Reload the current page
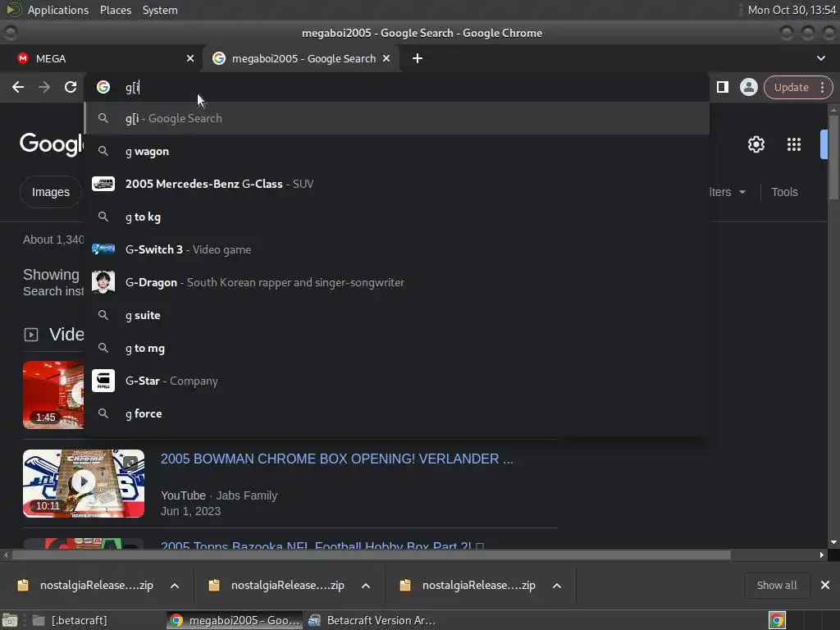The width and height of the screenshot is (840, 630). pos(71,87)
